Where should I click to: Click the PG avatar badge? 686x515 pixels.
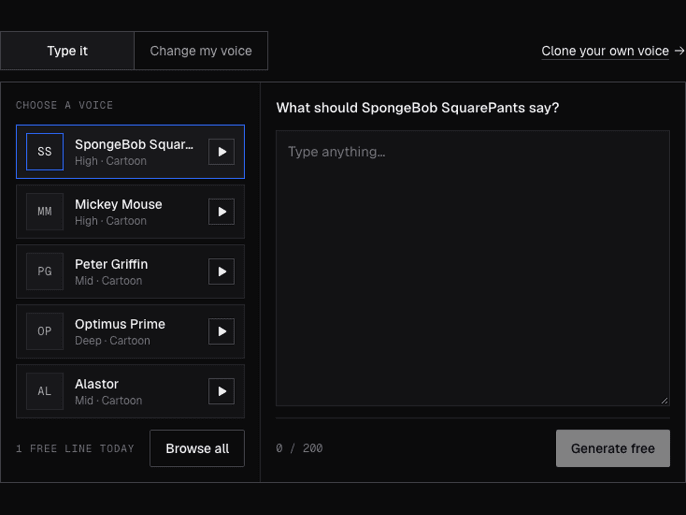(x=45, y=272)
